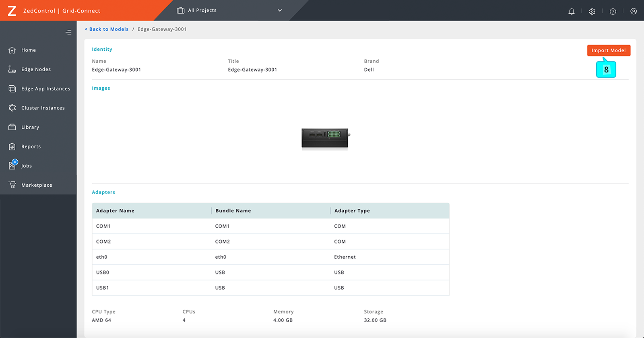Click the ZedControl | Grid-Connect title
Screen dimensions: 644x338
(x=62, y=11)
